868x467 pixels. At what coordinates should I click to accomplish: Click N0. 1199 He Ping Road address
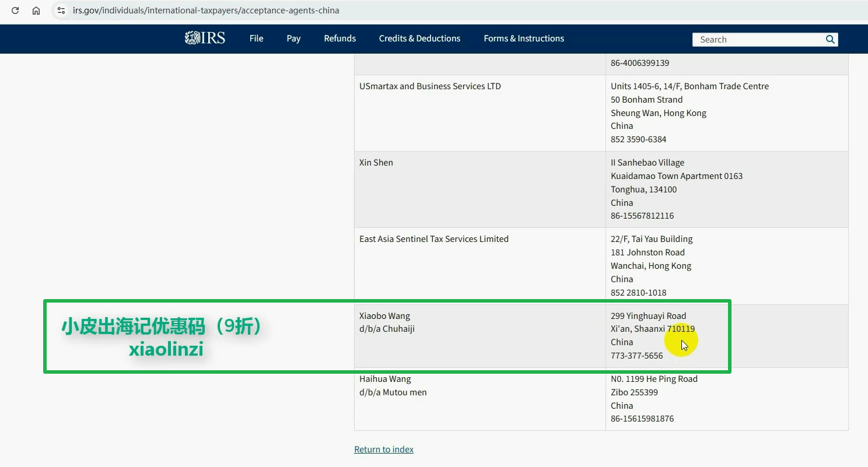(x=654, y=379)
